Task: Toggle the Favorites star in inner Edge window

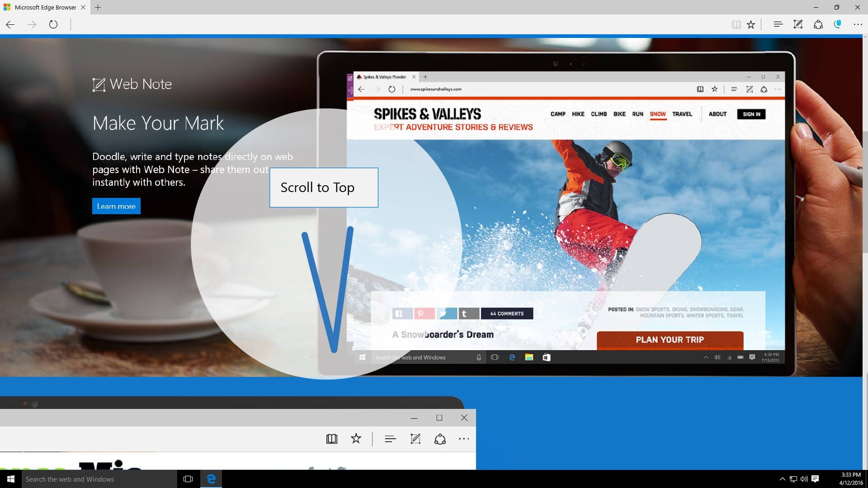Action: (714, 89)
